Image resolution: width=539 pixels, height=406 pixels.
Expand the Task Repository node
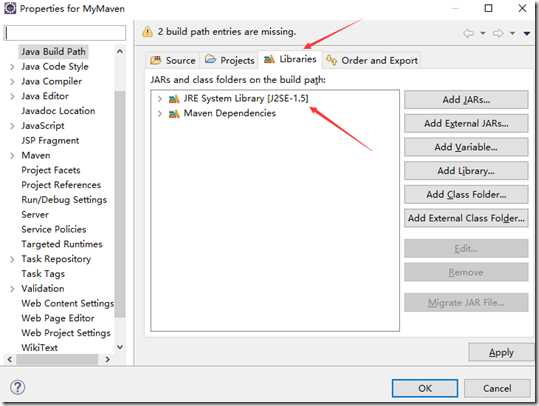pos(12,259)
